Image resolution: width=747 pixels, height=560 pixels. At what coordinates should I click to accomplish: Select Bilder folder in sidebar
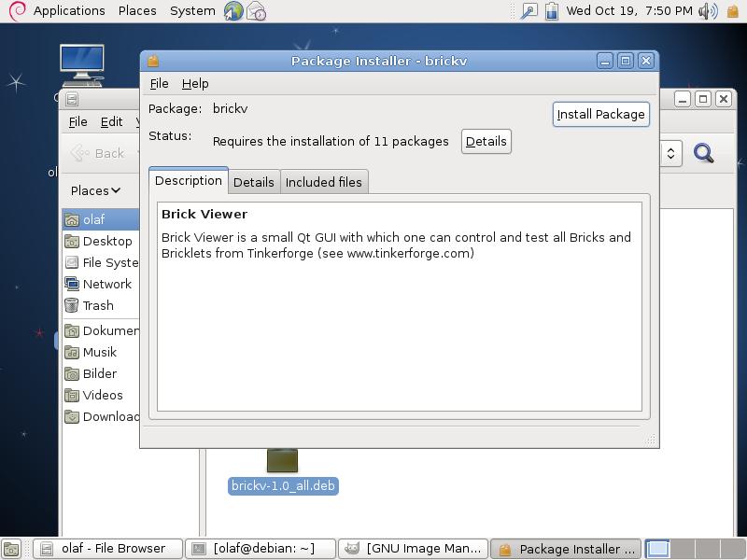(x=101, y=373)
